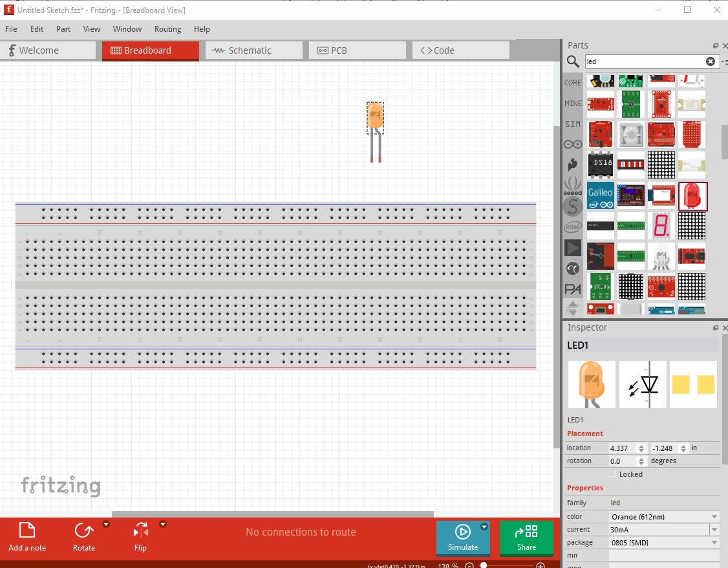Expand the Rotate options arrow
728x568 pixels.
coord(106,525)
